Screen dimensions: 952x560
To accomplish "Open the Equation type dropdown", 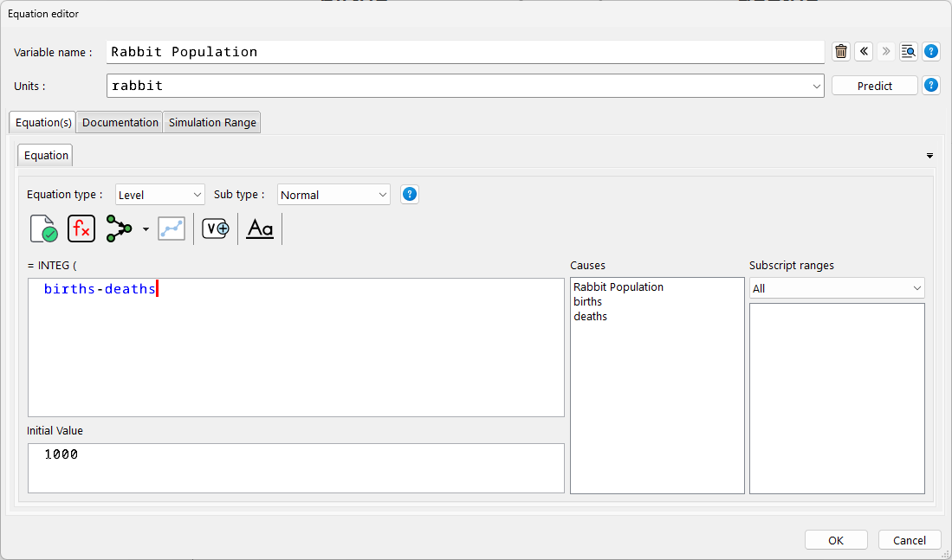I will tap(159, 195).
